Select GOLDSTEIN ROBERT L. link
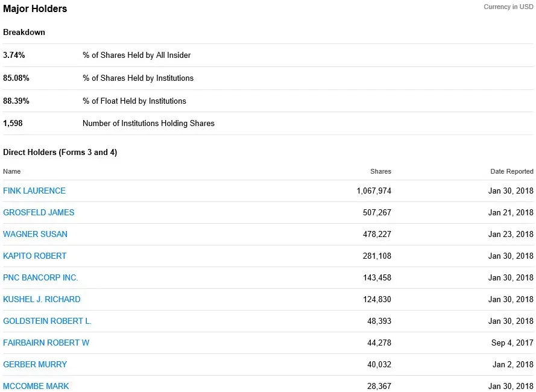536x392 pixels. [47, 321]
